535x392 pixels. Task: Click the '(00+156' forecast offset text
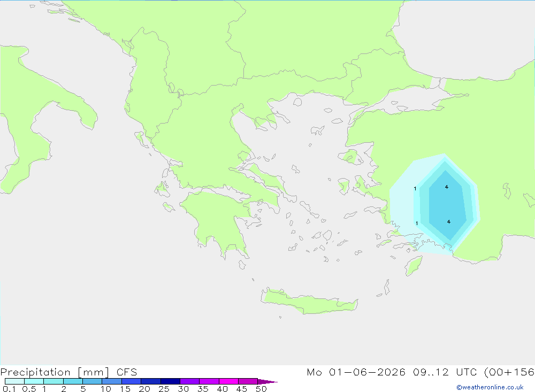[x=509, y=372]
